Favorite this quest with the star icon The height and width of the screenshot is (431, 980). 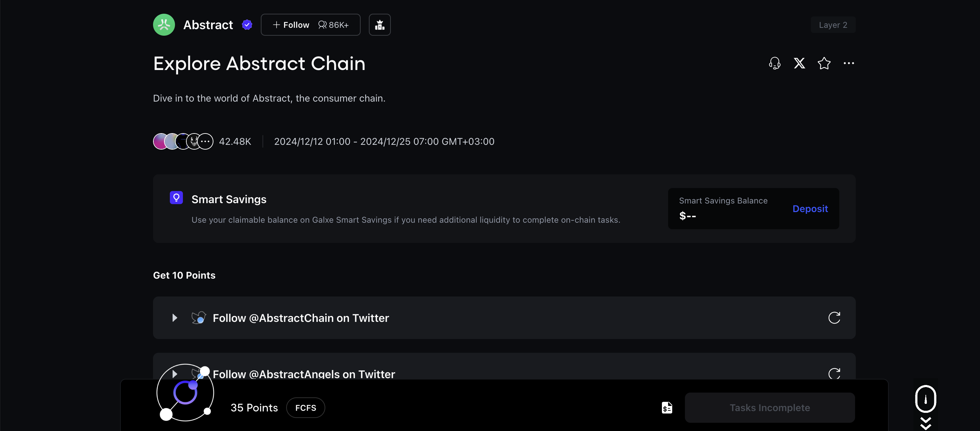824,63
